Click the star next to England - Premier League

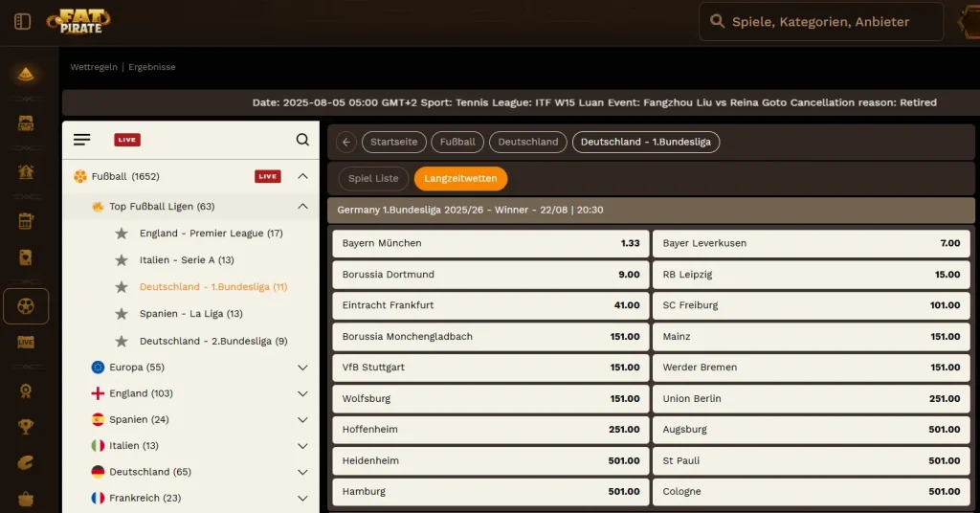tap(122, 234)
